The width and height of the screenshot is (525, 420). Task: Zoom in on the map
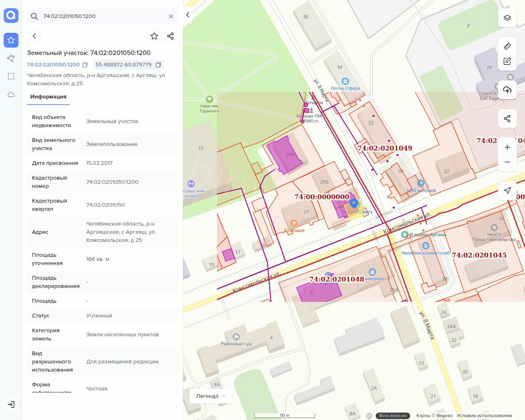507,147
